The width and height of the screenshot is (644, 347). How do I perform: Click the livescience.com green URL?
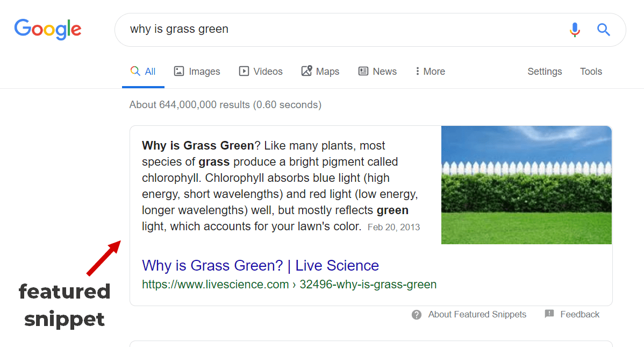[289, 285]
